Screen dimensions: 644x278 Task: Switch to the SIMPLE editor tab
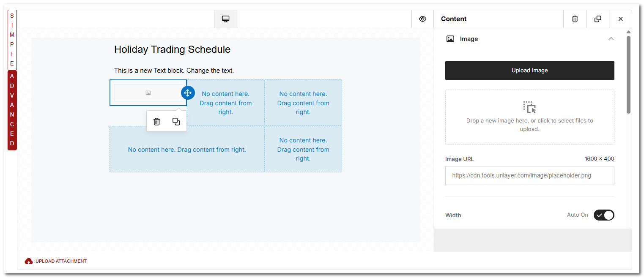[12, 40]
